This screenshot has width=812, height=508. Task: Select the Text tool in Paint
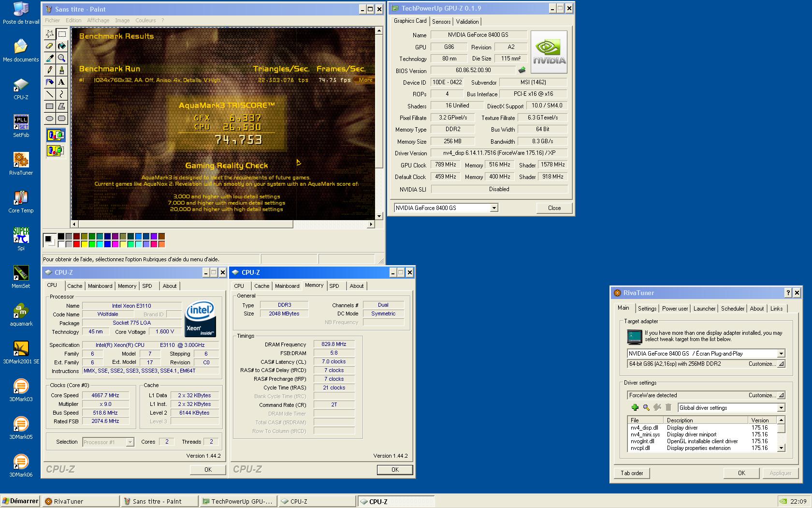[x=62, y=82]
